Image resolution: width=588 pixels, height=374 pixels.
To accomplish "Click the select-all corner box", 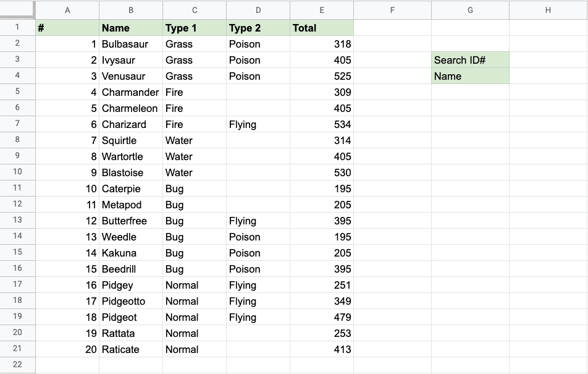I will (x=17, y=10).
